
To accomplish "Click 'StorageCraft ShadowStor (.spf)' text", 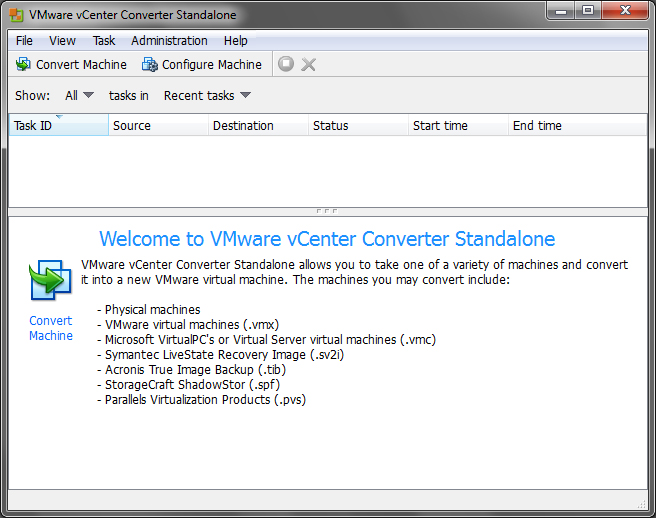I will 192,385.
